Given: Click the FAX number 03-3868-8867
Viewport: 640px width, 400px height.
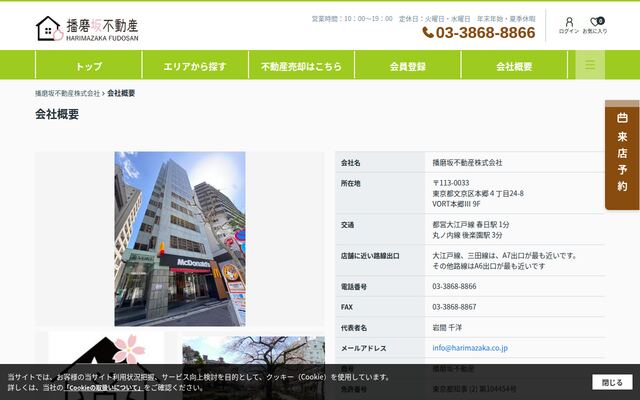Looking at the screenshot, I should click(454, 307).
